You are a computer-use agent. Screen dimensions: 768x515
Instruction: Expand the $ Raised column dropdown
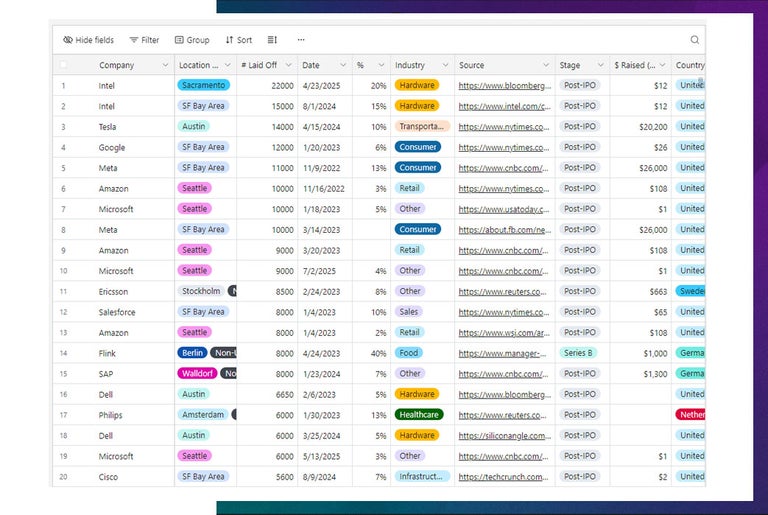tap(662, 65)
